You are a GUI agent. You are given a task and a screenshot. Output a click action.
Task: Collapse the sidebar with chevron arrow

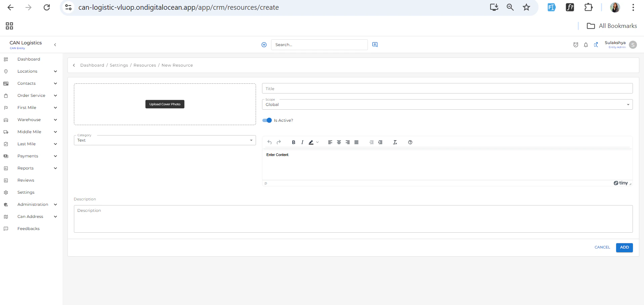(x=55, y=45)
